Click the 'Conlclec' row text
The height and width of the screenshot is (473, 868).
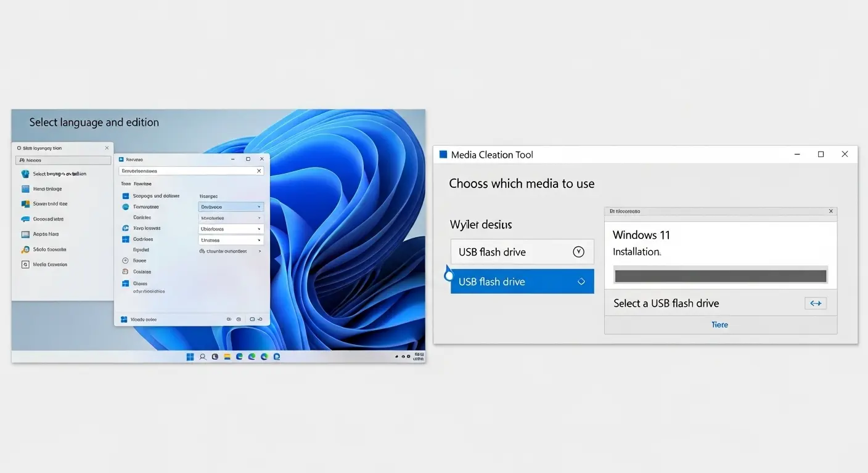(142, 217)
